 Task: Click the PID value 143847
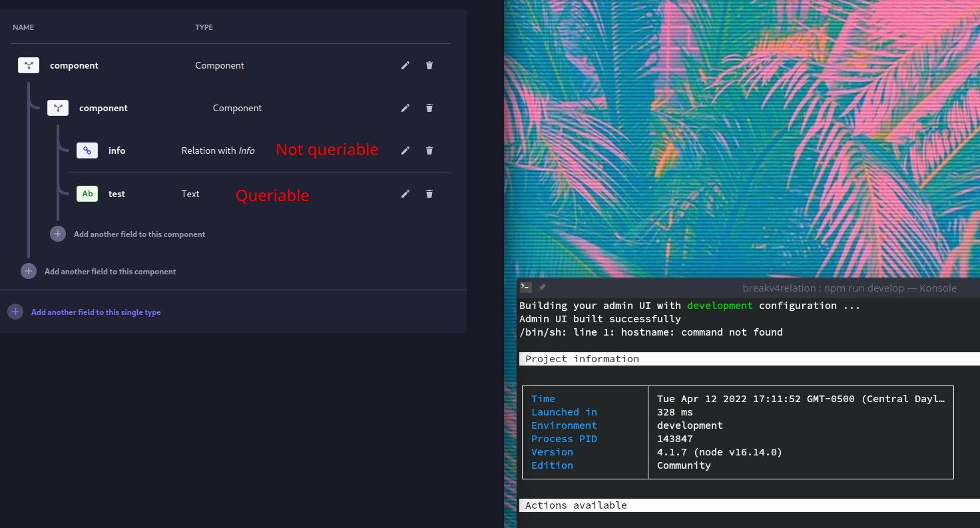(675, 439)
